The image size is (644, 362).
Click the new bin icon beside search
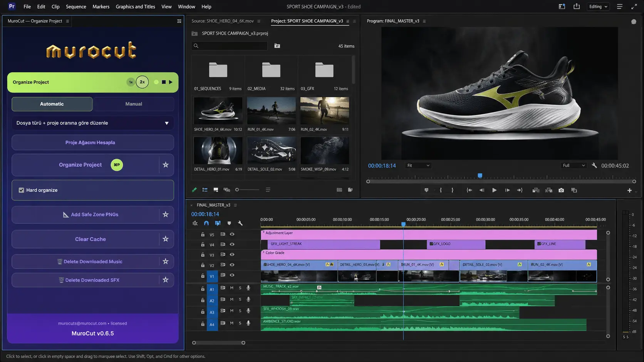click(277, 46)
